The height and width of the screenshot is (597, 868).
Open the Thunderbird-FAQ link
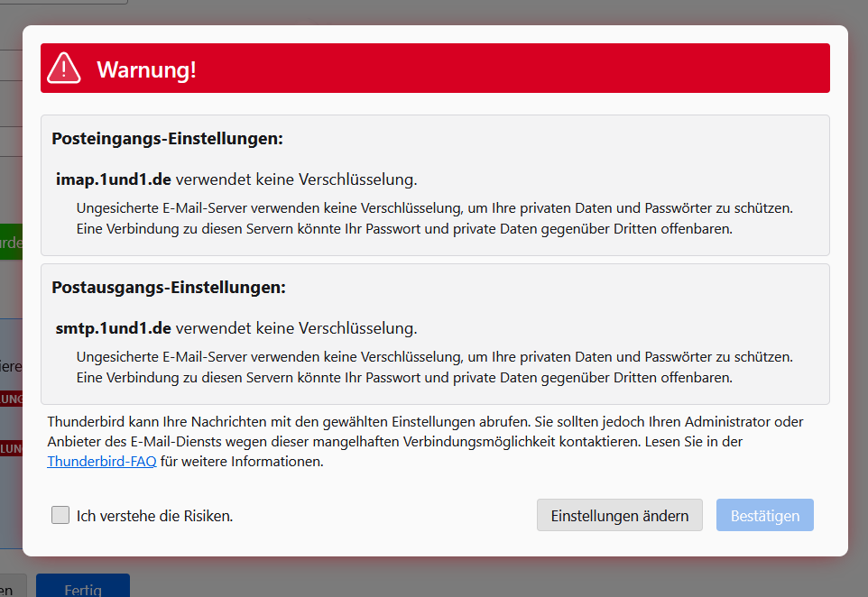pyautogui.click(x=102, y=462)
